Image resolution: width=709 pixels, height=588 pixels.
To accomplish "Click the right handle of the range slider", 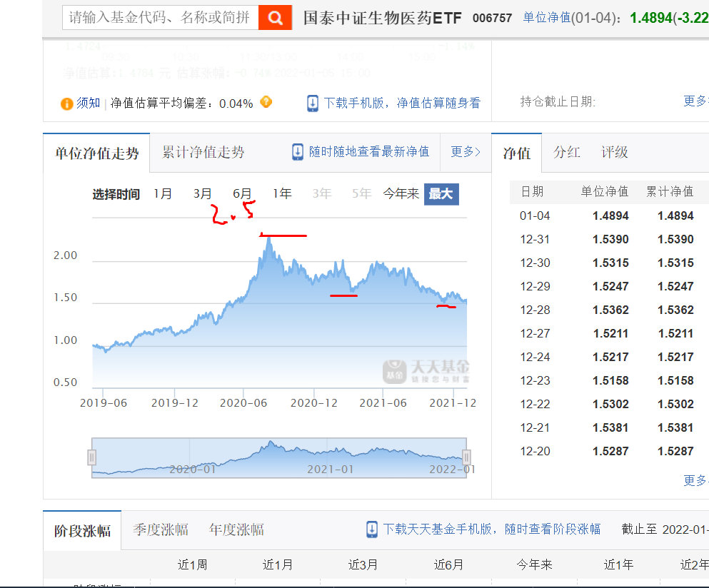I will pos(466,457).
